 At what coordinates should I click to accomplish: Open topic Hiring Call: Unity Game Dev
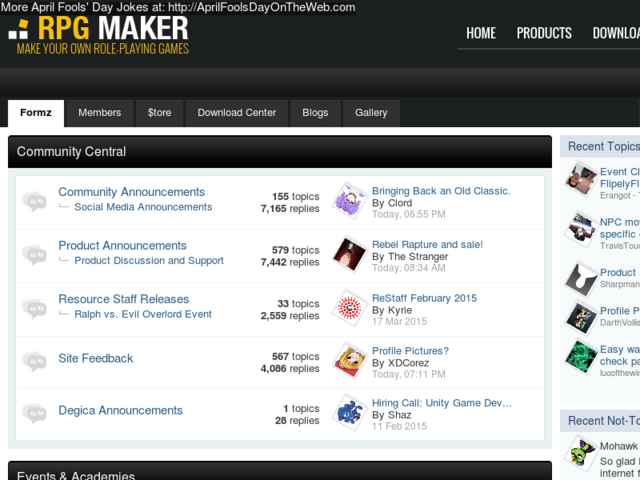click(x=442, y=403)
